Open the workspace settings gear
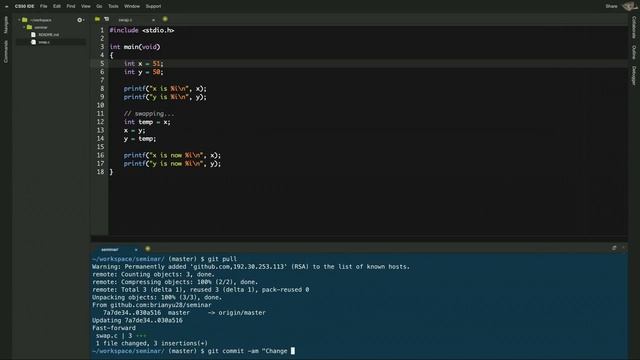Viewport: 640px width, 360px height. (80, 20)
